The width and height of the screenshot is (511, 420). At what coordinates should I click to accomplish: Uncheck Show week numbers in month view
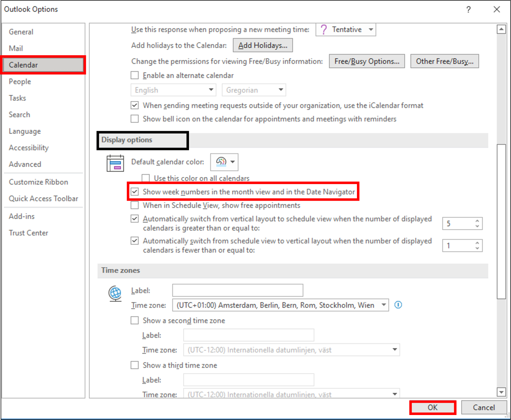tap(134, 192)
